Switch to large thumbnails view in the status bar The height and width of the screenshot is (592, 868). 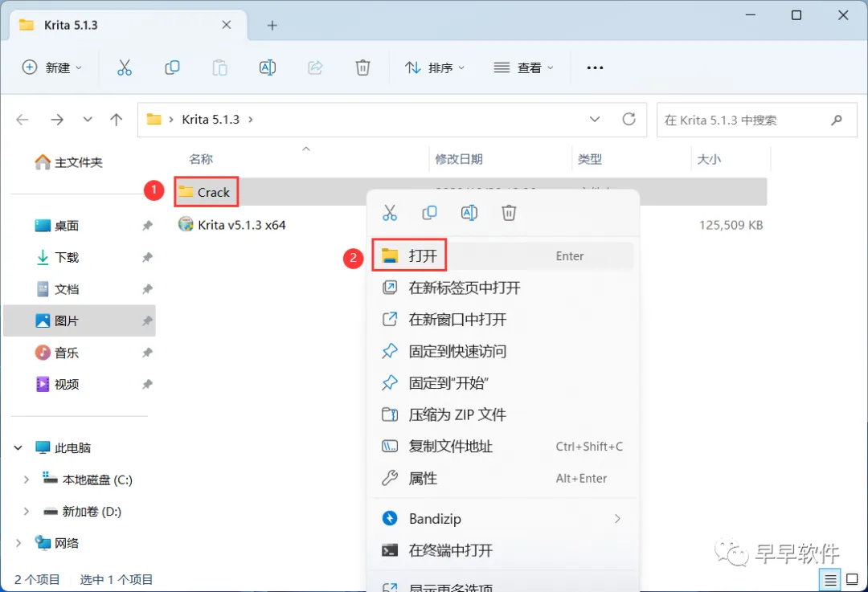click(853, 580)
